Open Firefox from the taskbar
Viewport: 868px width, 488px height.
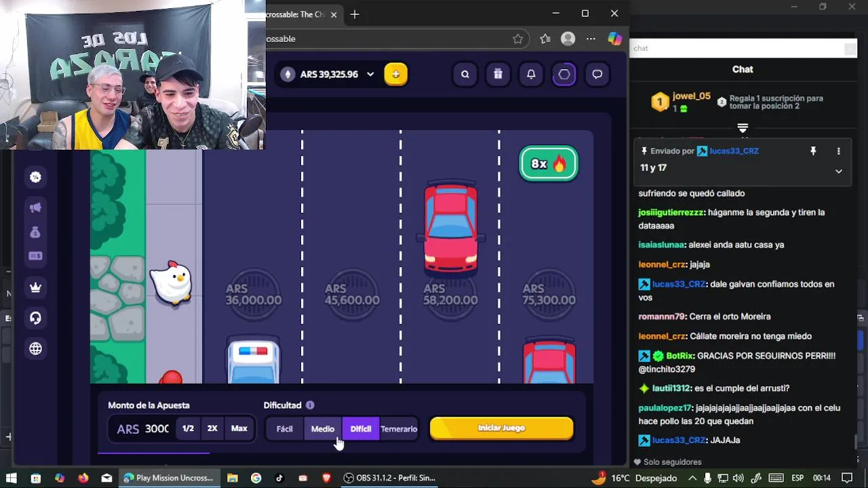pyautogui.click(x=83, y=478)
